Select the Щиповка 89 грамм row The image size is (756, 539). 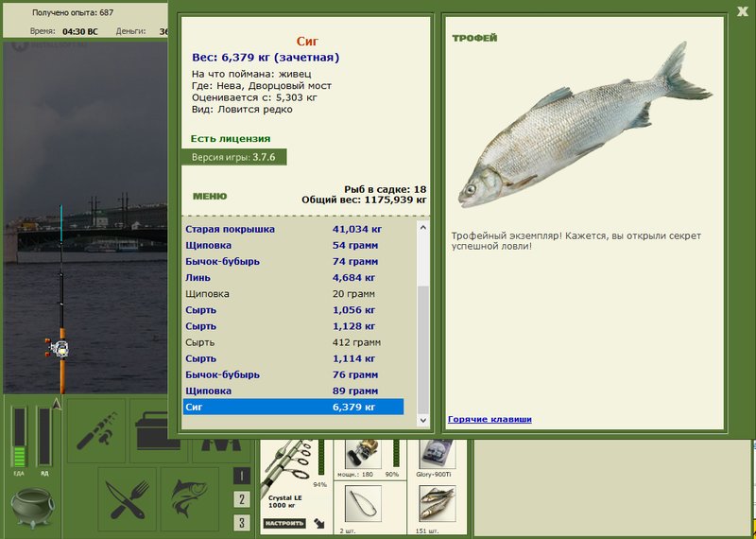click(x=294, y=391)
